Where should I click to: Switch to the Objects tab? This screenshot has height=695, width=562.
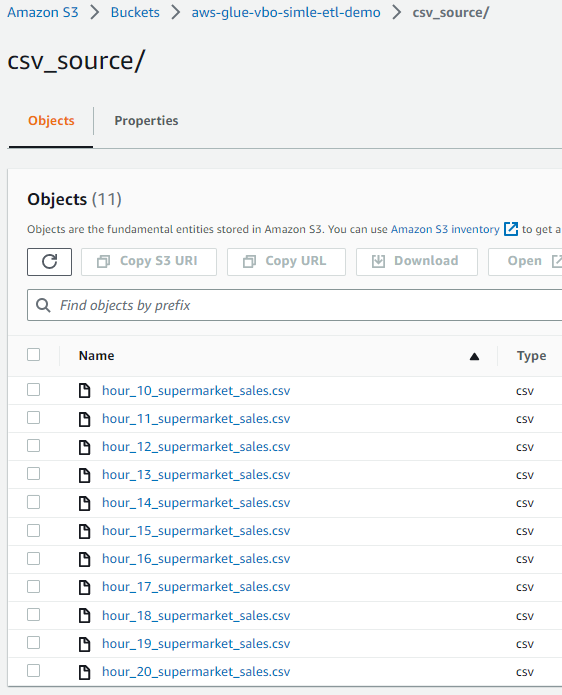(x=51, y=121)
